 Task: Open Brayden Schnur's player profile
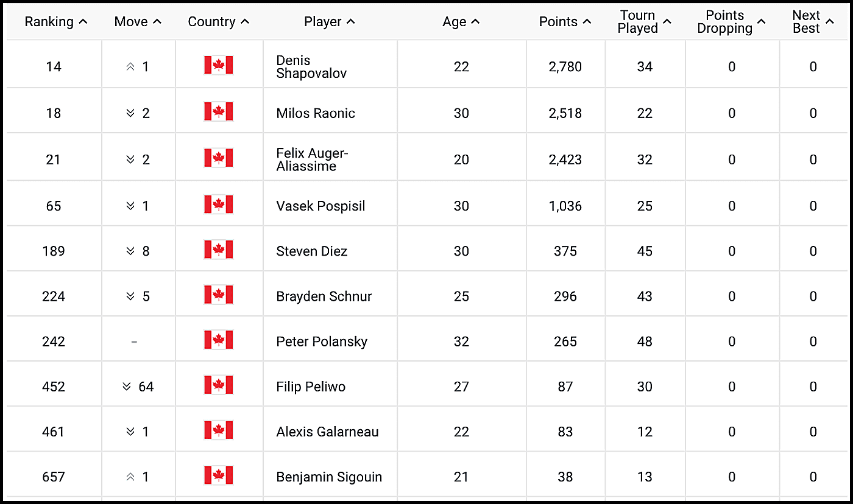click(x=324, y=295)
